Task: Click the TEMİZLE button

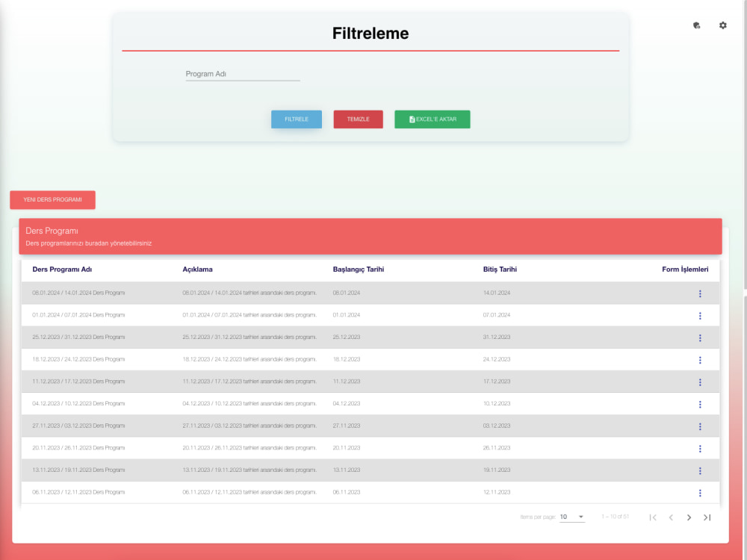Action: coord(359,119)
